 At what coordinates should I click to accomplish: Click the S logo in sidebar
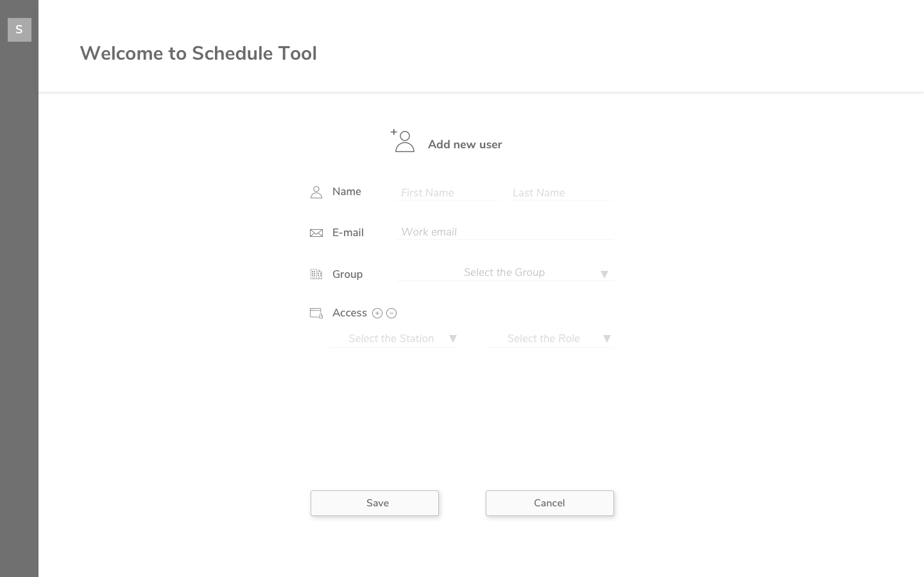pos(19,30)
